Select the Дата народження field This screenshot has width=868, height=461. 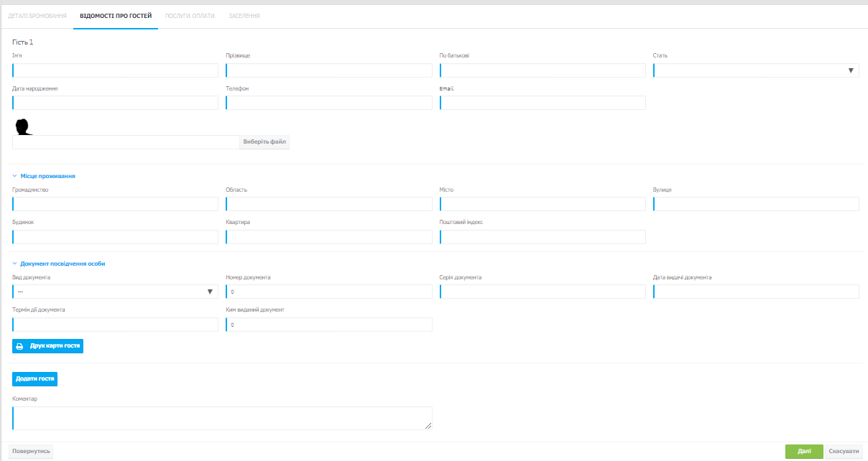click(115, 103)
